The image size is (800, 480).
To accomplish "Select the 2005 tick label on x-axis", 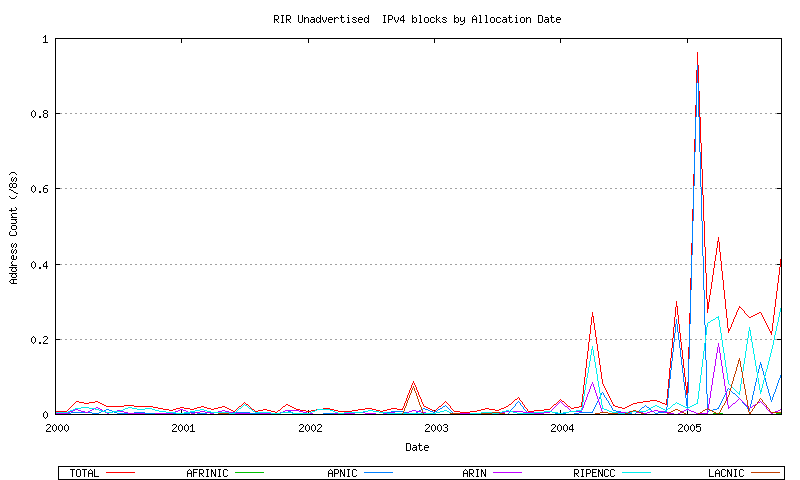I will pos(689,428).
